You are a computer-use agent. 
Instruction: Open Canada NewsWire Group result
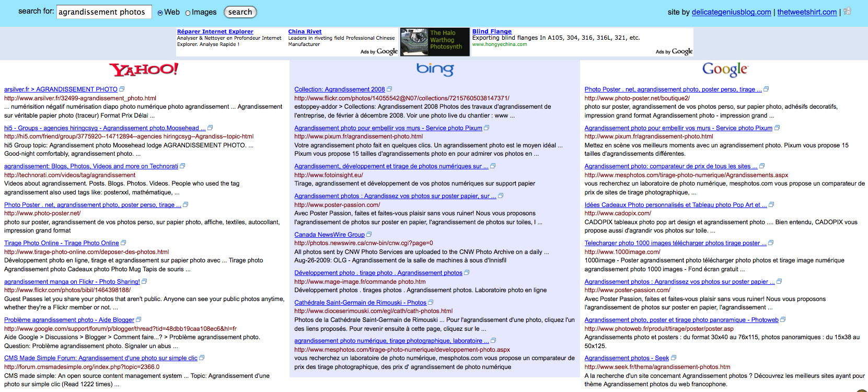pos(329,235)
